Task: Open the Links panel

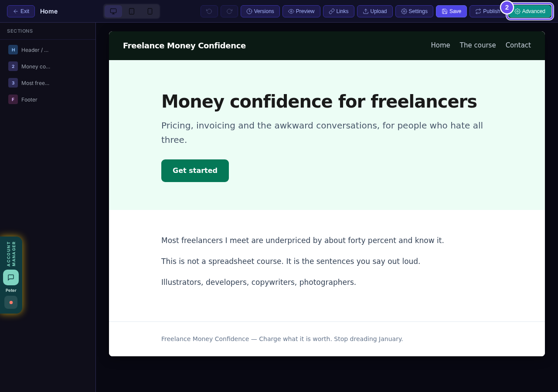Action: coord(339,11)
